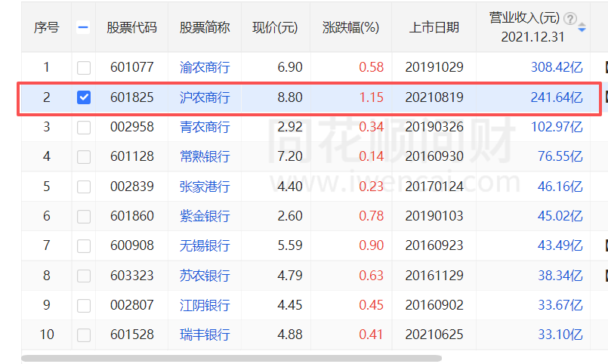Click listing date 20191029
Screen dimensions: 608x364
tap(434, 67)
